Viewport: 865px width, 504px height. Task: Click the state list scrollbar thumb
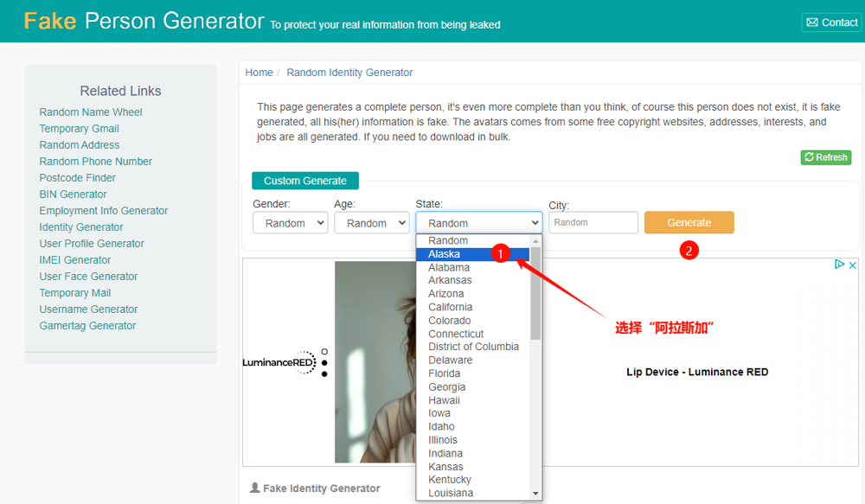click(x=535, y=292)
